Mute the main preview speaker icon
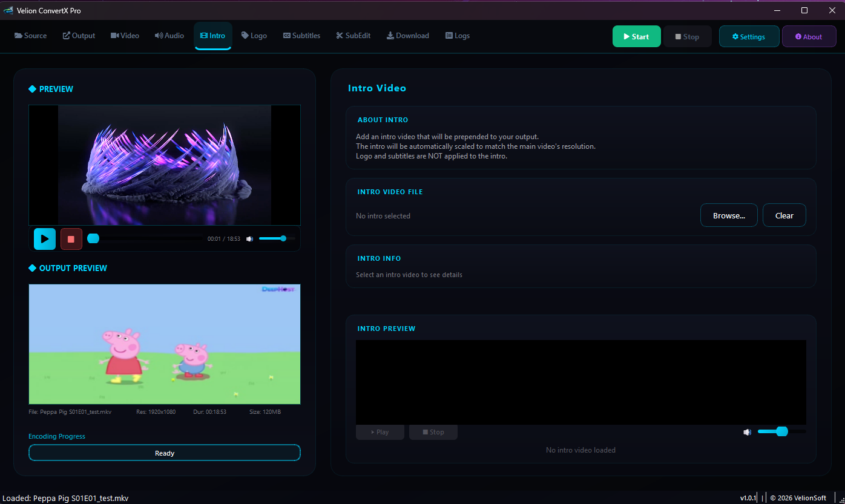845x504 pixels. pyautogui.click(x=249, y=239)
